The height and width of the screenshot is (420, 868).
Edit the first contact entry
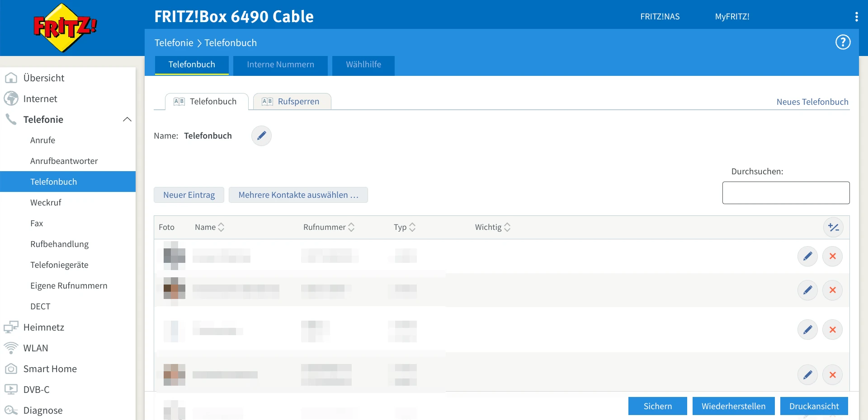(807, 256)
